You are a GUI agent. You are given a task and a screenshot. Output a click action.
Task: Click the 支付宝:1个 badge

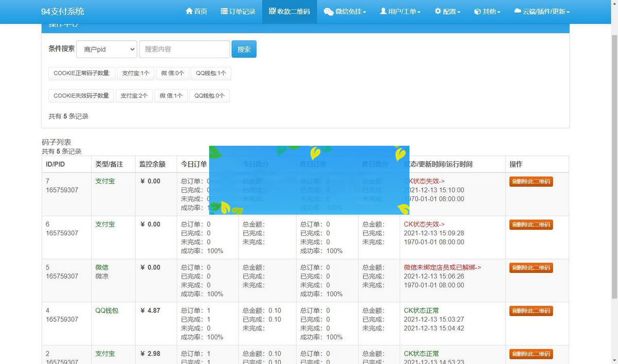pos(135,73)
